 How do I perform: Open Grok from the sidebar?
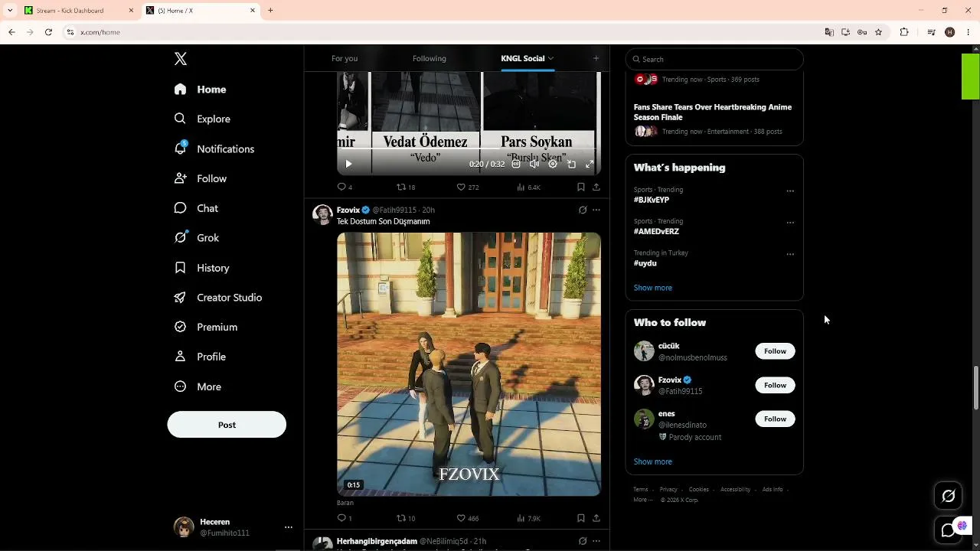(197, 238)
